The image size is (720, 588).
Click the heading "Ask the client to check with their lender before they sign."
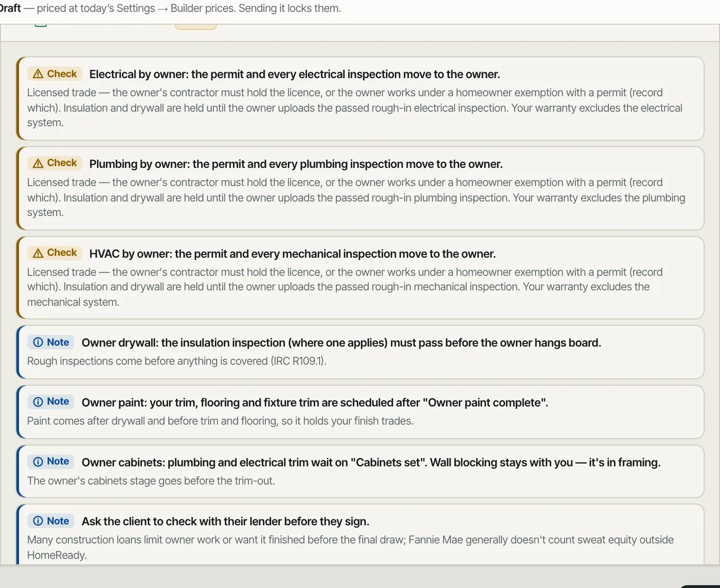(226, 521)
